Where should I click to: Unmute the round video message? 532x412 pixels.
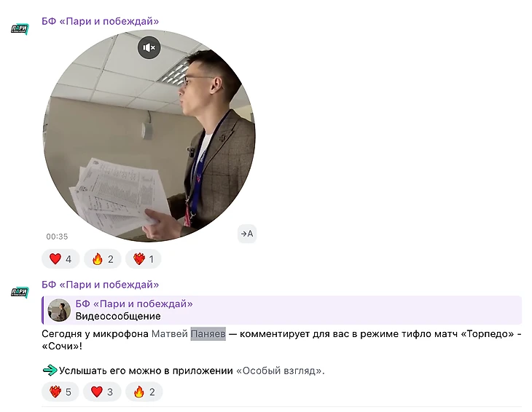pyautogui.click(x=149, y=47)
